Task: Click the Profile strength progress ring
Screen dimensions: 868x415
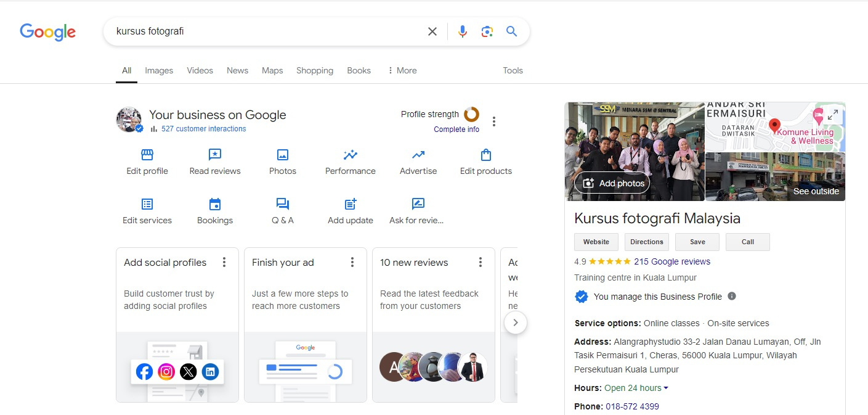Action: point(471,114)
